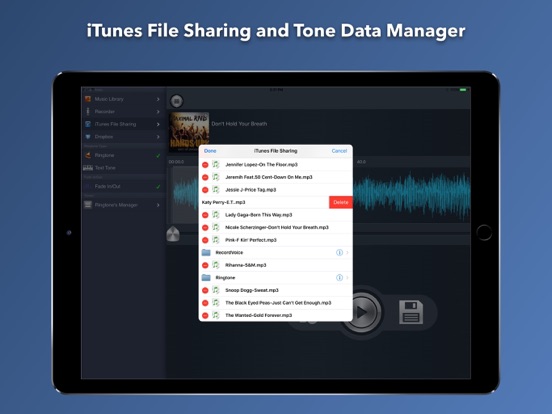Image resolution: width=552 pixels, height=414 pixels.
Task: Click red minus beside Jeremih Feat.50 Cent file
Action: coord(205,177)
